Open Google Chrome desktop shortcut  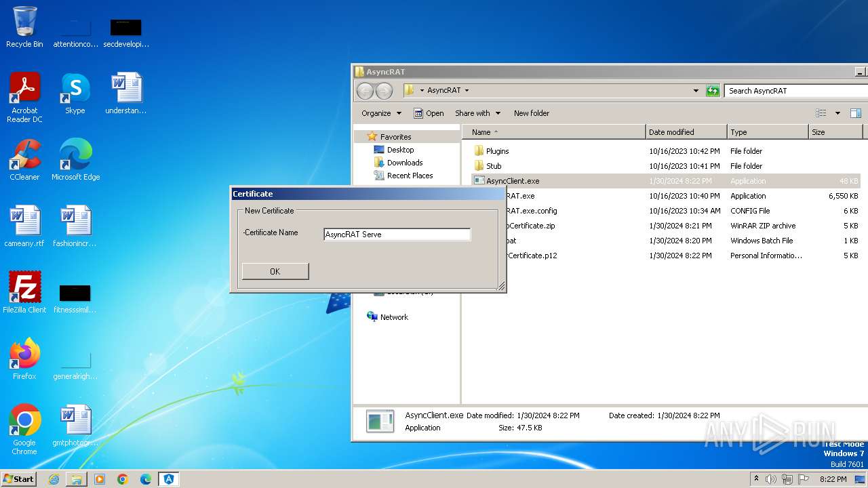[24, 430]
